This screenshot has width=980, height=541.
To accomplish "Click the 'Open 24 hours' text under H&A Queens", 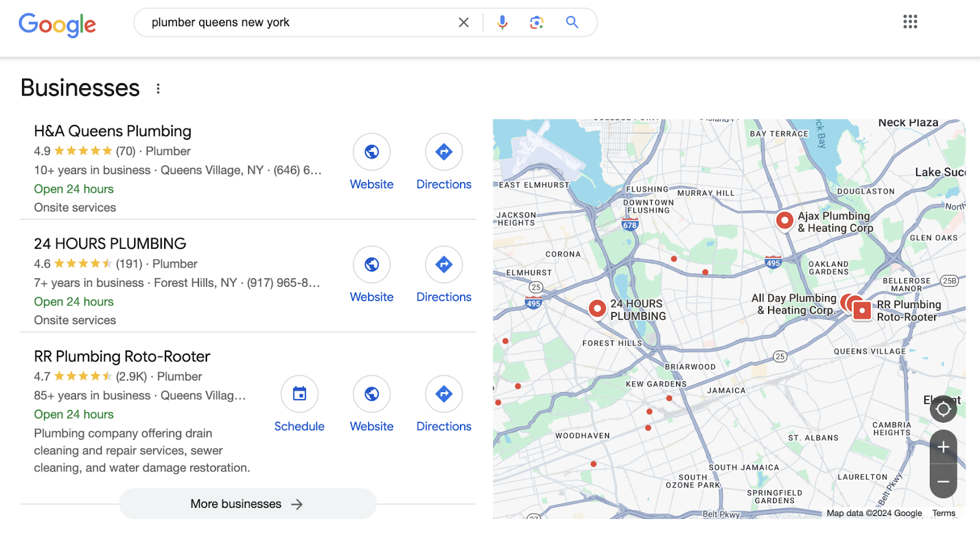I will (74, 189).
